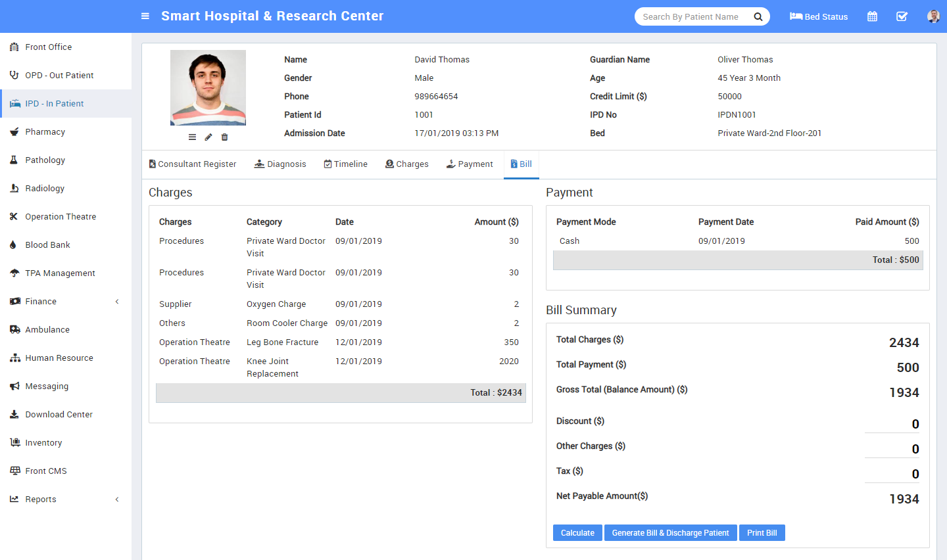The width and height of the screenshot is (947, 560).
Task: Click the search magnifier icon
Action: [x=758, y=17]
